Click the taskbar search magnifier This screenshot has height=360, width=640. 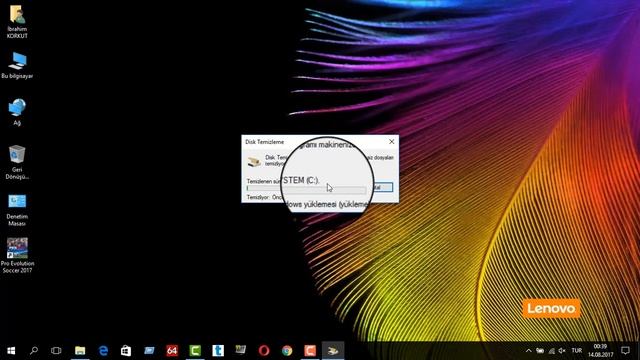[x=34, y=351]
